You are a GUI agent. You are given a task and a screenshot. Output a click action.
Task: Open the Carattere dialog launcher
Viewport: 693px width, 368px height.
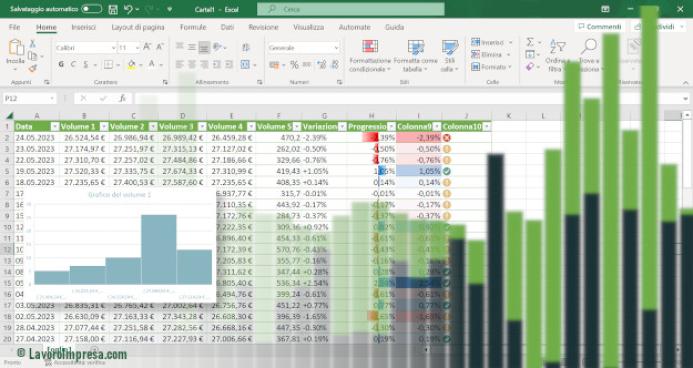[x=165, y=83]
